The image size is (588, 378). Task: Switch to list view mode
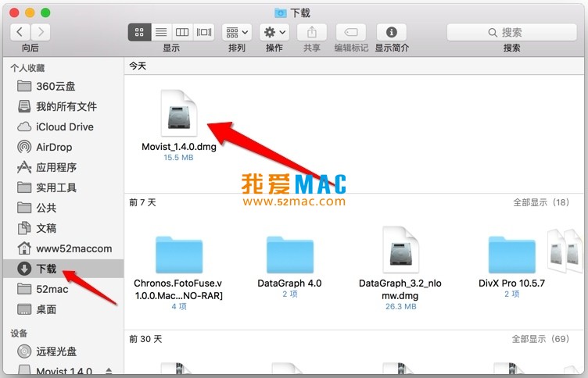[x=161, y=32]
